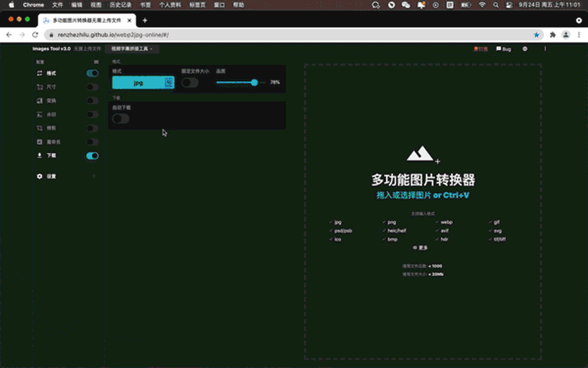Click the address bar URL field
Image resolution: width=588 pixels, height=368 pixels.
pos(293,35)
